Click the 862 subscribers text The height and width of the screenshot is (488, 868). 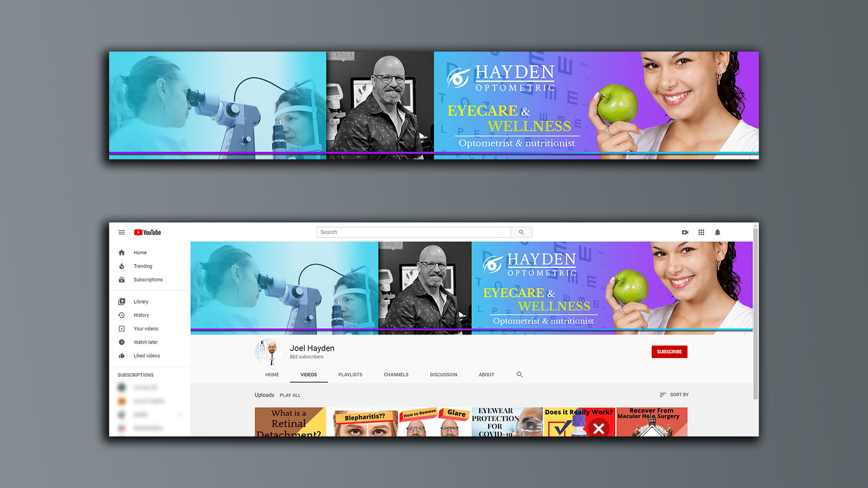[x=307, y=357]
